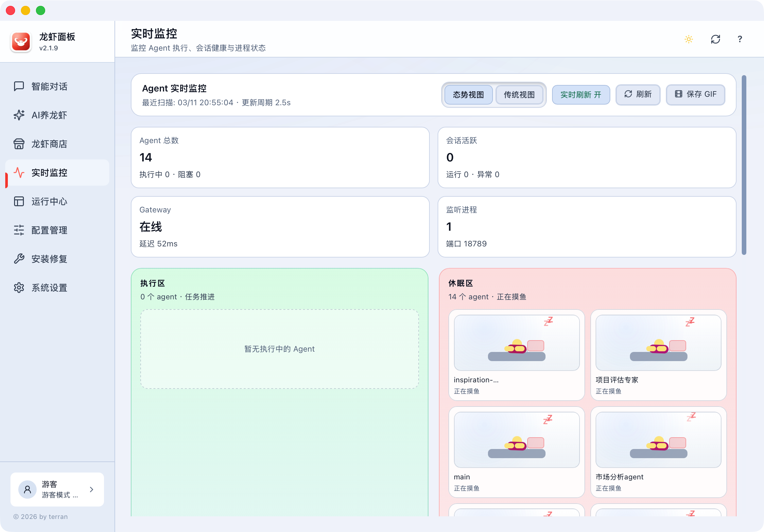Click the sun icon to switch theme
This screenshot has width=764, height=532.
tap(688, 39)
